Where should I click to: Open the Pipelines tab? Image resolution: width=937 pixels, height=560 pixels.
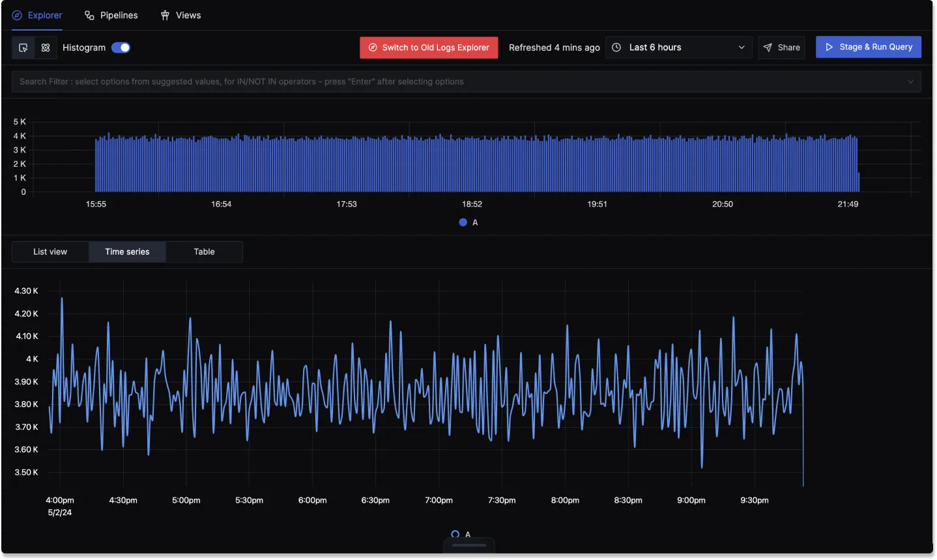(111, 15)
